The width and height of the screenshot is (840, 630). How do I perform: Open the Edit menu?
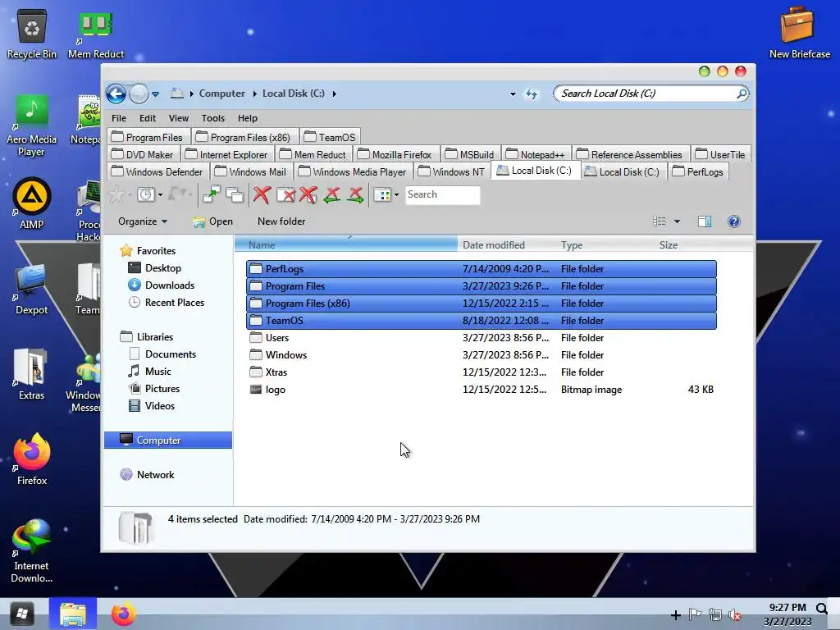click(x=148, y=118)
